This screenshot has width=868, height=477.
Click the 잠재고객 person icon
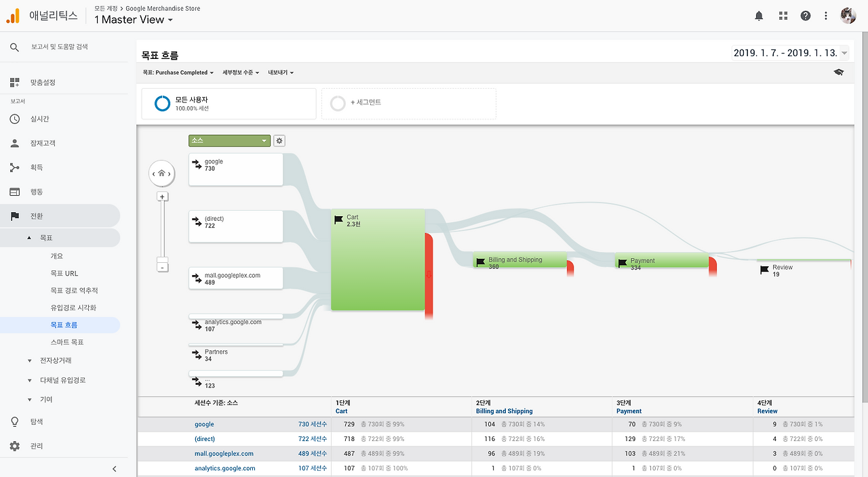pos(14,144)
